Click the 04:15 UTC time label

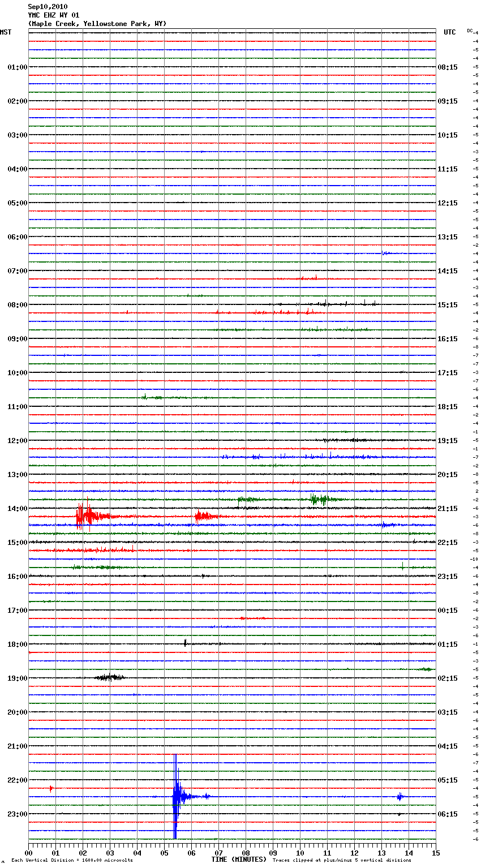coord(448,746)
